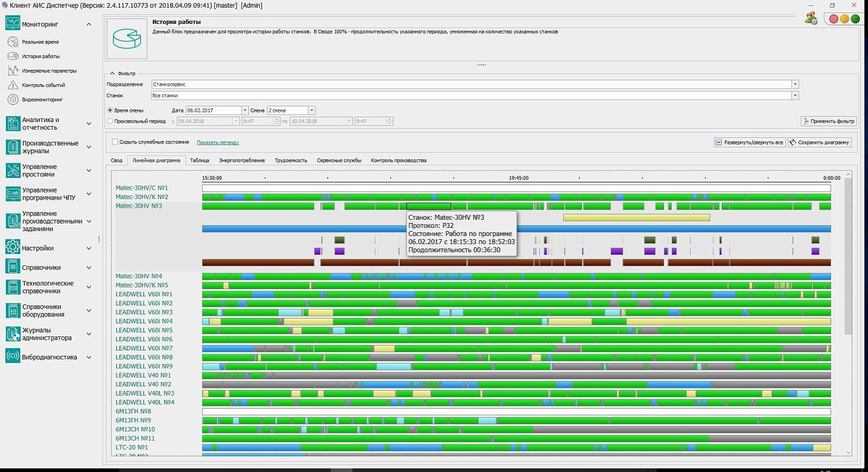Screen dimensions: 868x472
Task: Open Реальное время clock icon
Action: pyautogui.click(x=13, y=42)
